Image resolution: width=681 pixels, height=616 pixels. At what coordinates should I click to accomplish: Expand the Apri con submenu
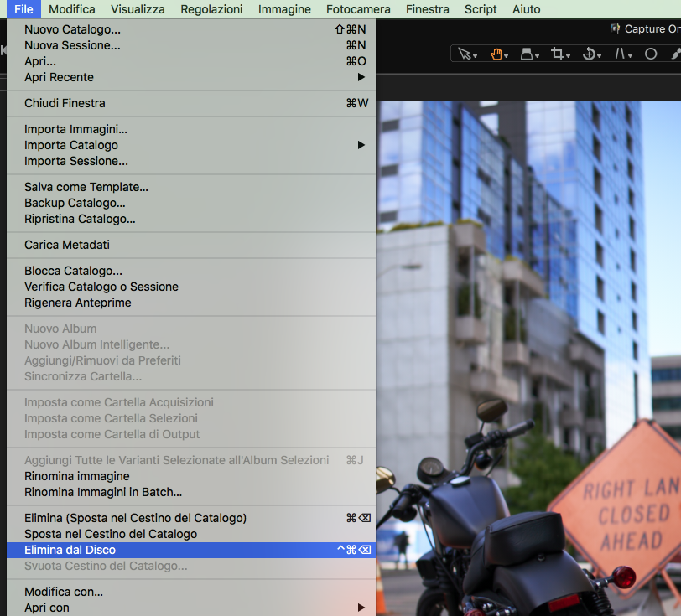click(x=191, y=608)
